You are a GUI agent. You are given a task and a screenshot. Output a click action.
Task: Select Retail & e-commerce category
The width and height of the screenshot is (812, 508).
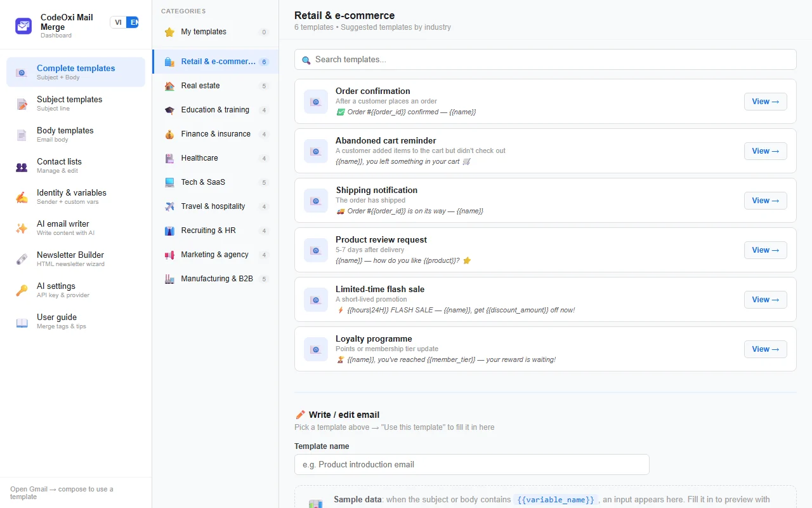coord(216,62)
